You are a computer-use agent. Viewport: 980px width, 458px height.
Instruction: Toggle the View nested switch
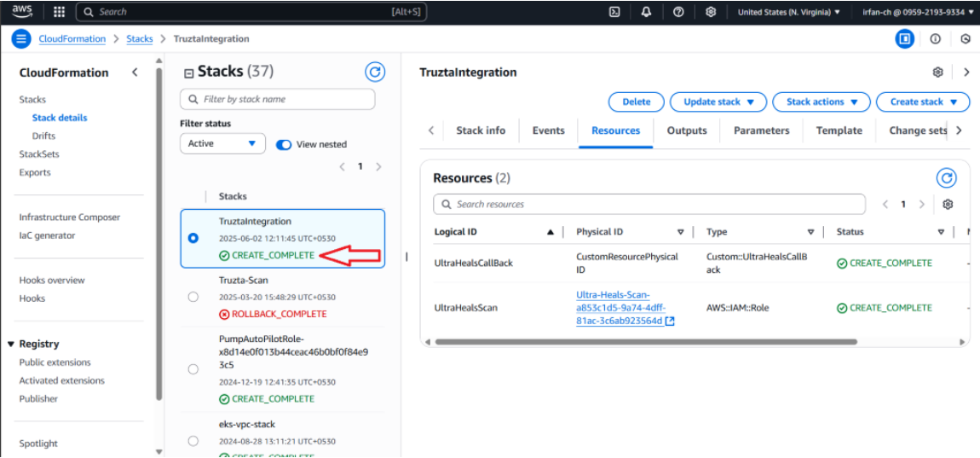(284, 144)
